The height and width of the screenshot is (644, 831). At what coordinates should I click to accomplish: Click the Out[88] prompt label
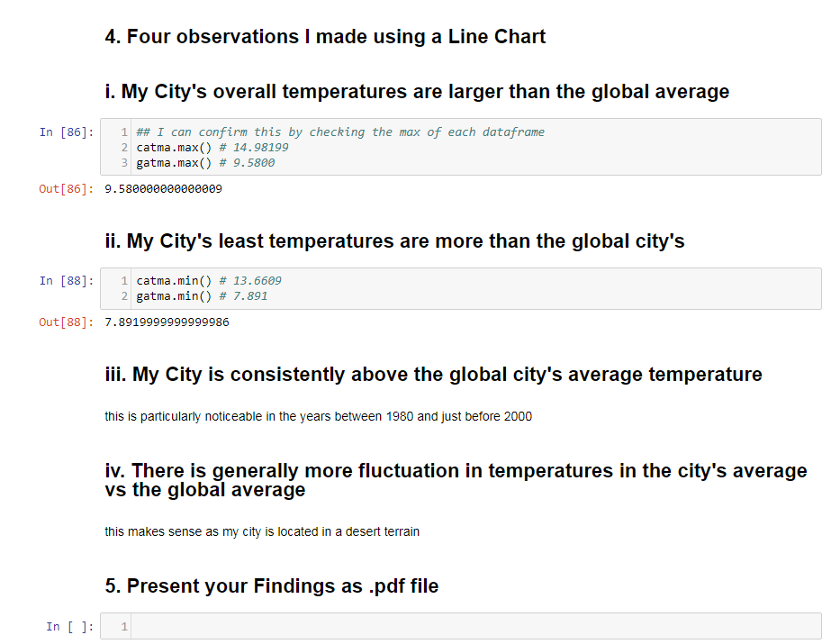pos(67,322)
